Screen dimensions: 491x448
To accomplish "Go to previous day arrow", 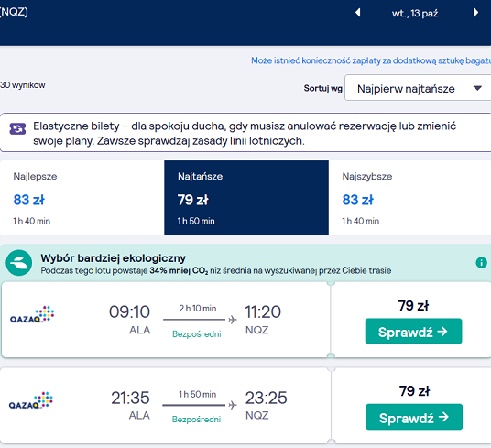I will click(357, 13).
